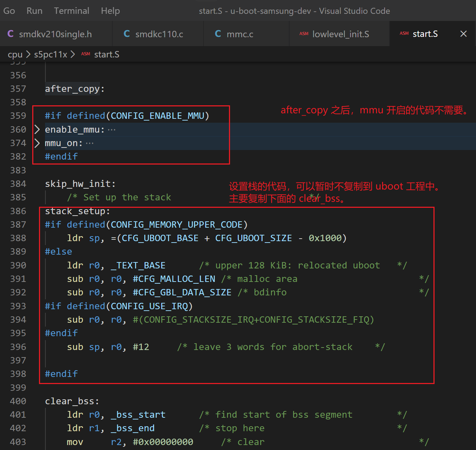Click the ASM icon in the breadcrumb
Viewport: 476px width, 450px height.
coord(85,54)
